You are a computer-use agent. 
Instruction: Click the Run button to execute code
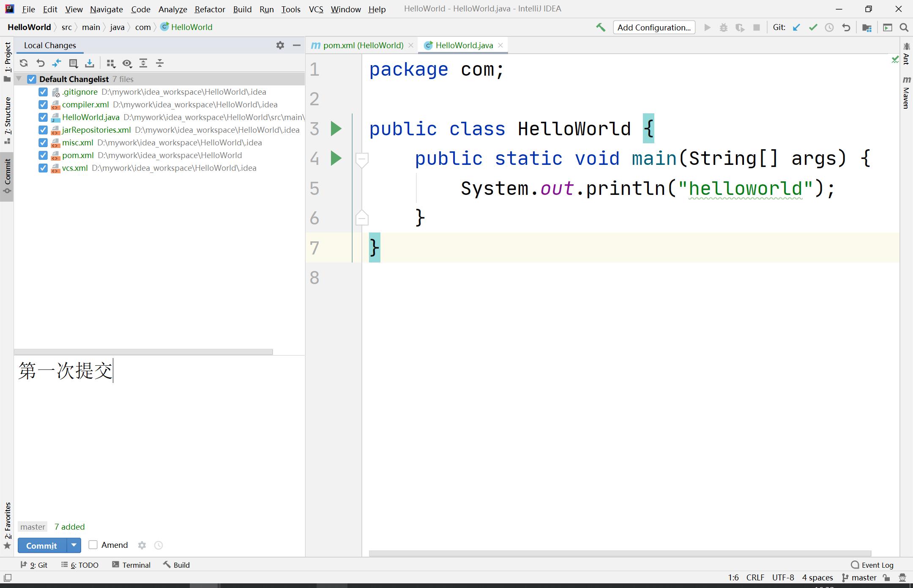point(708,27)
